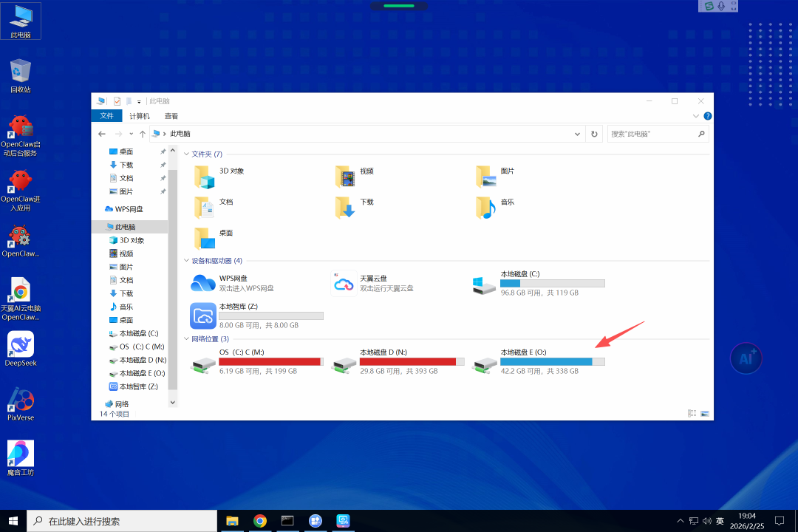
Task: Launch Chrome from the taskbar
Action: [x=260, y=521]
